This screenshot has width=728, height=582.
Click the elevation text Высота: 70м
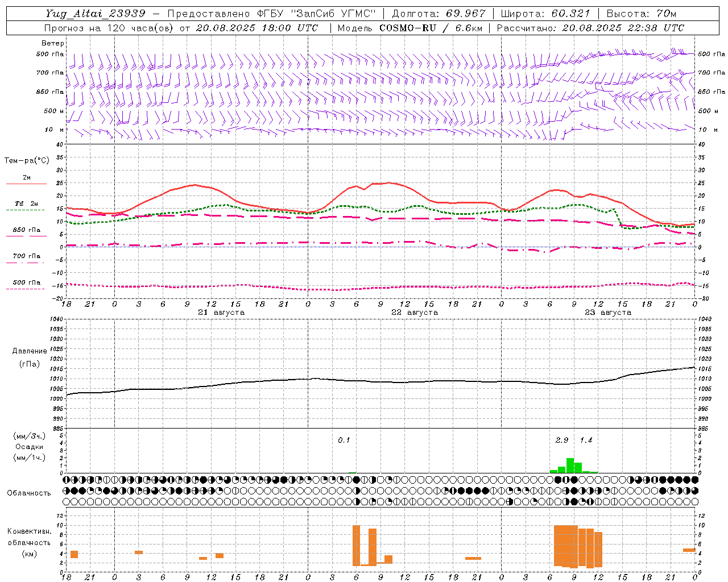pos(642,14)
